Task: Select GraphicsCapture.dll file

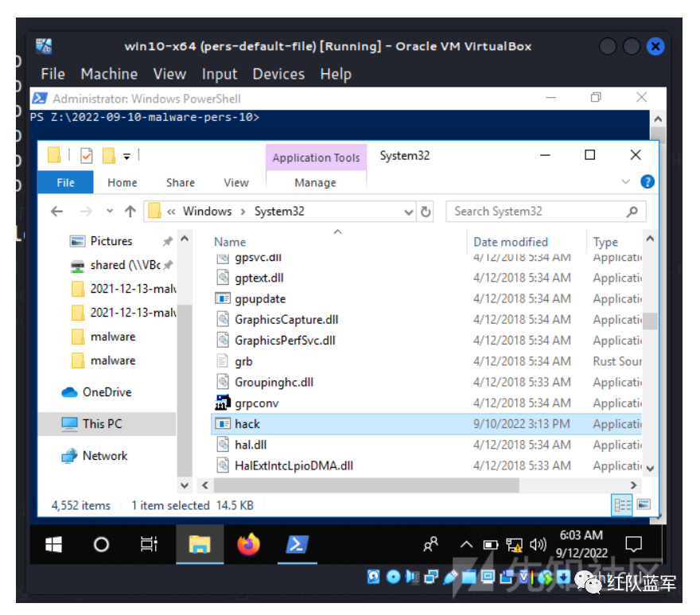Action: click(286, 319)
